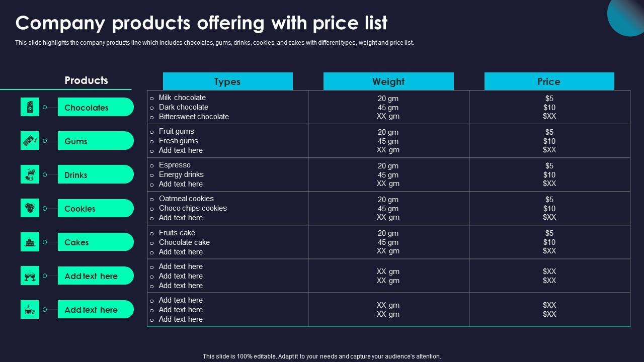Image resolution: width=644 pixels, height=362 pixels.
Task: Click the Choco chips cookies entry
Action: (x=193, y=208)
